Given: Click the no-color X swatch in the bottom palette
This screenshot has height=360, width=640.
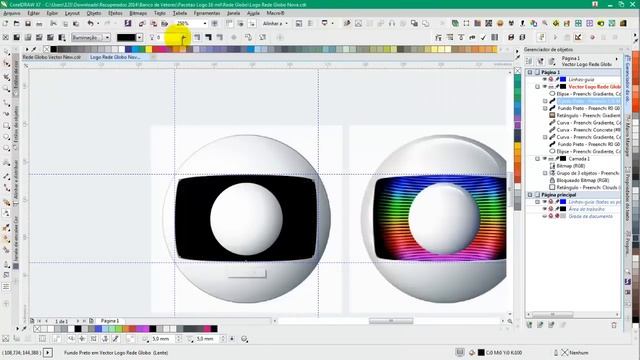Looking at the screenshot, I should tap(37, 329).
